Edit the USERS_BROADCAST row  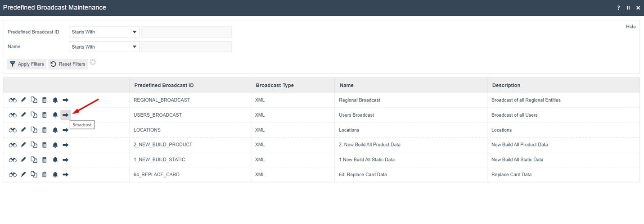(23, 115)
